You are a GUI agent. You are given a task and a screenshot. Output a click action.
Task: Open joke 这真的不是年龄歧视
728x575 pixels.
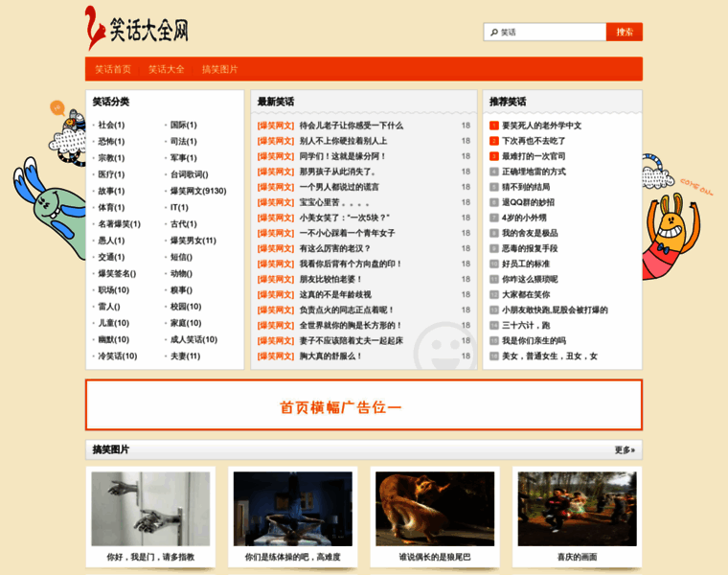click(x=335, y=294)
